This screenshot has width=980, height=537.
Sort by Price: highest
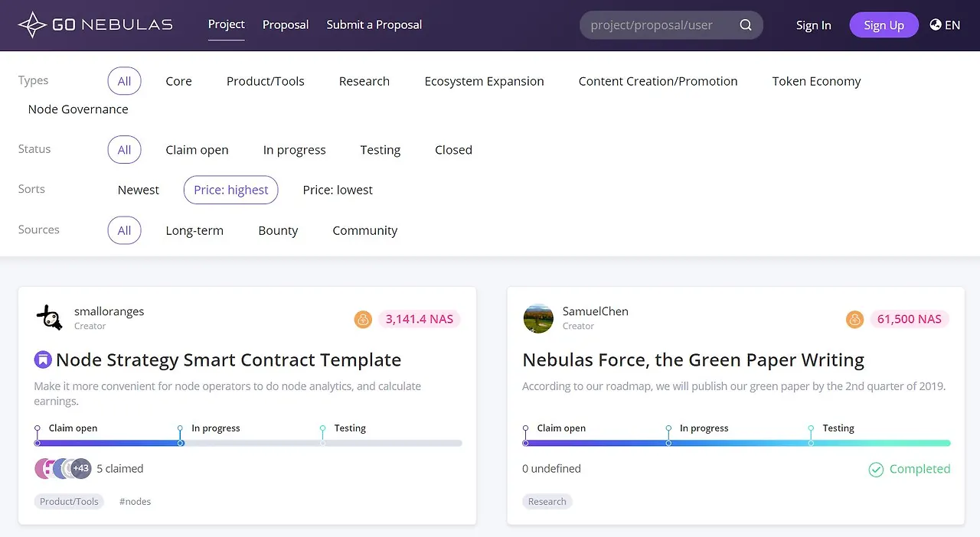[231, 190]
